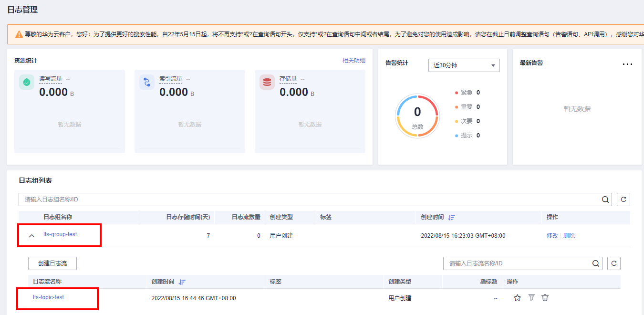The height and width of the screenshot is (315, 644).
Task: Open the 相关明细 link
Action: point(353,60)
